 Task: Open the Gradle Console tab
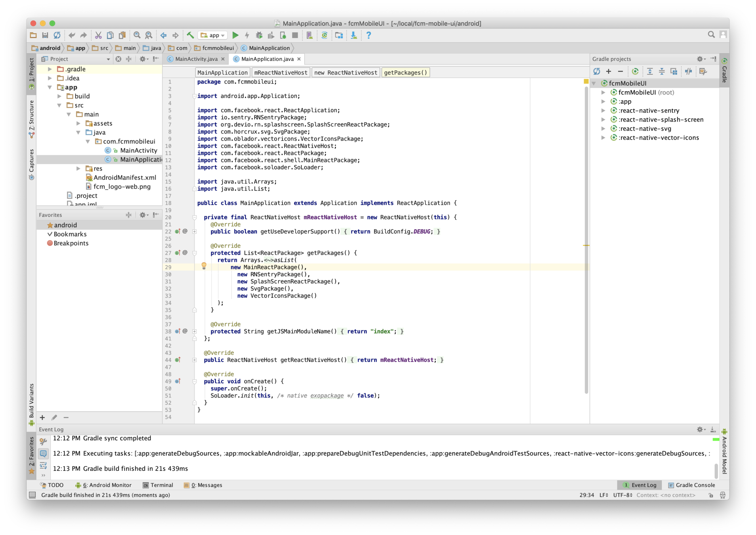(x=691, y=485)
